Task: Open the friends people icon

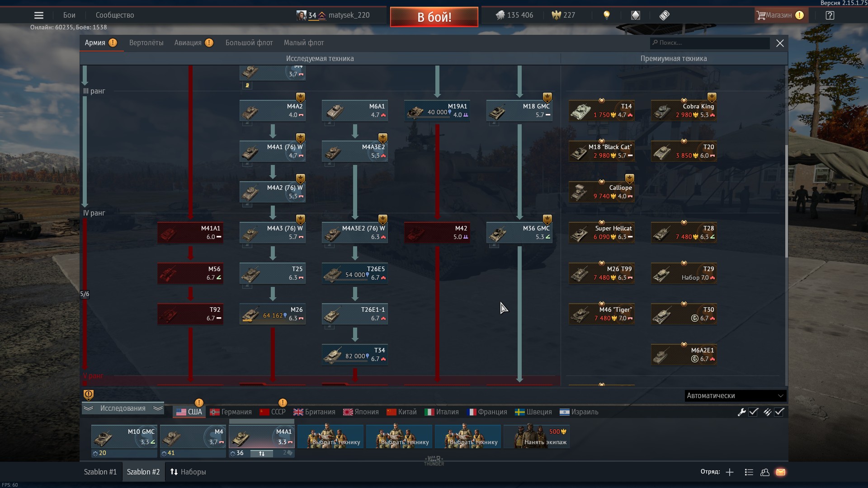Action: (x=765, y=472)
